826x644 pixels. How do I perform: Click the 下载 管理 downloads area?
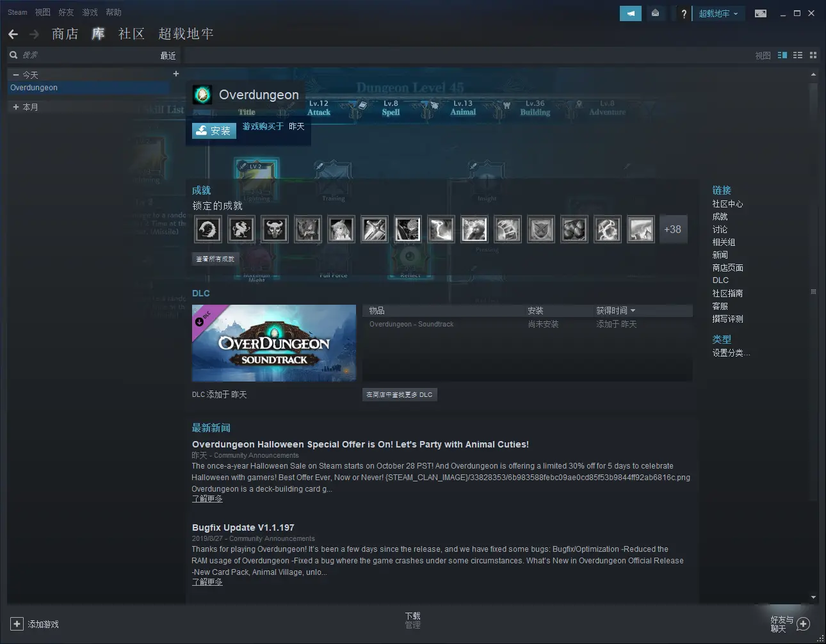[x=413, y=620]
